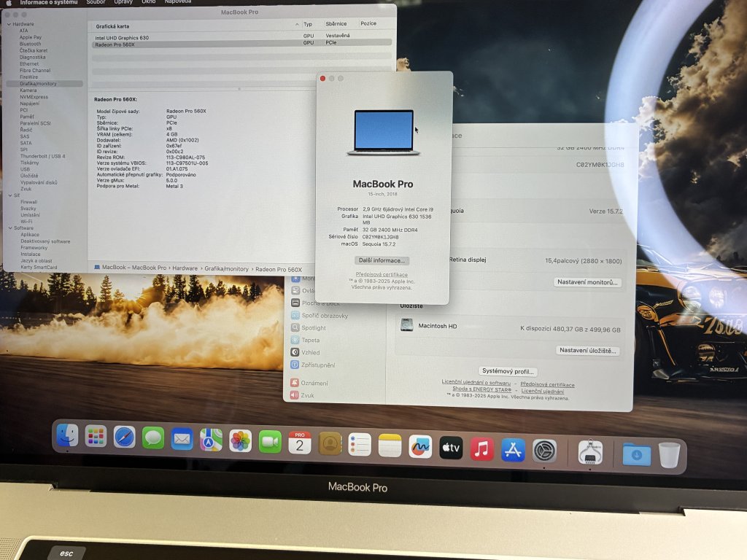Open Maps app in dock

[211, 440]
